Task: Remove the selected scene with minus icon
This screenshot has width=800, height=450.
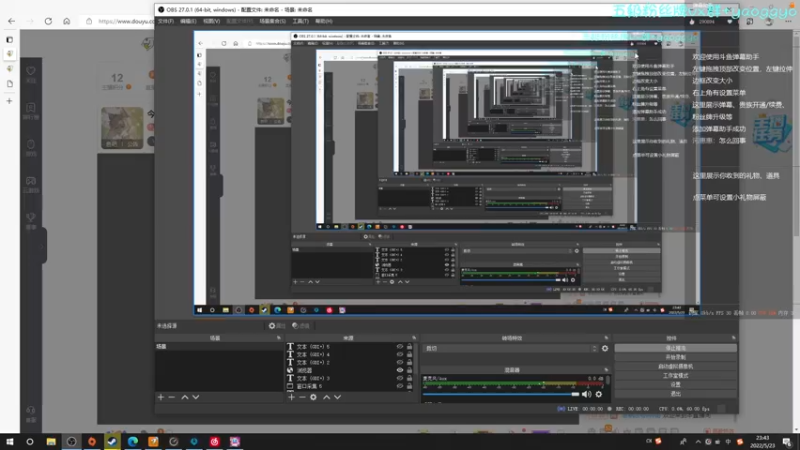Action: pos(172,397)
